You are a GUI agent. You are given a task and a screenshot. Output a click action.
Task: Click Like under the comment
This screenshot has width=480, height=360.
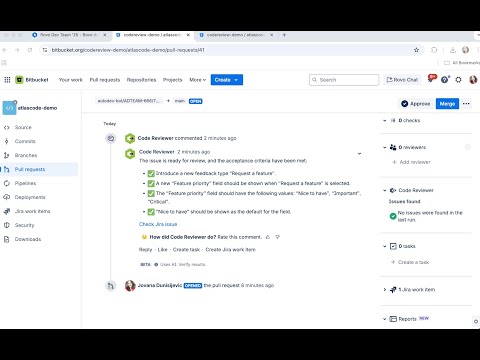tap(162, 249)
